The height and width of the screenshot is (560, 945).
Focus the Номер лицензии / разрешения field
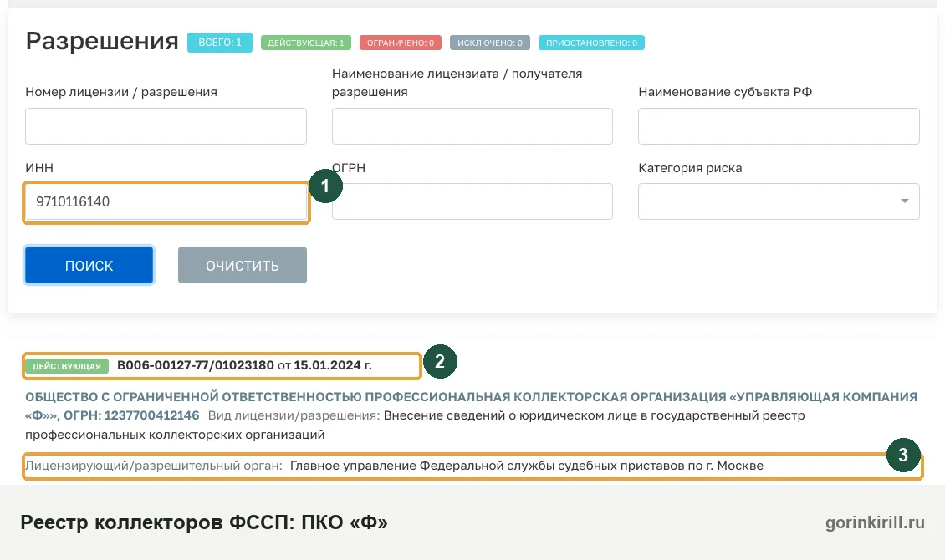[166, 126]
